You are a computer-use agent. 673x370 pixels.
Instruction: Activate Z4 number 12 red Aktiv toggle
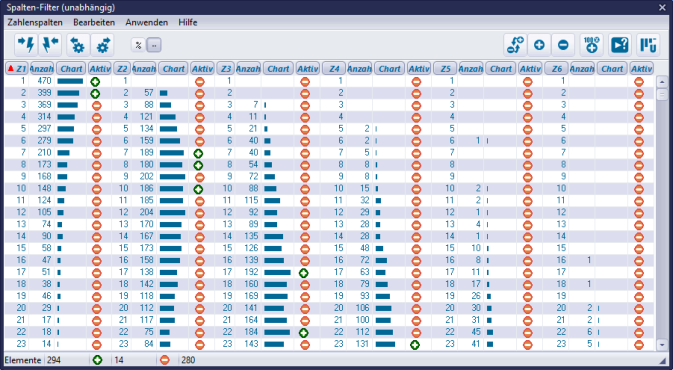416,213
